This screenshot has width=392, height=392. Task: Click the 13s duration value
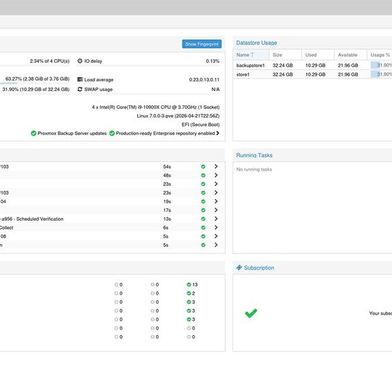[x=167, y=219]
